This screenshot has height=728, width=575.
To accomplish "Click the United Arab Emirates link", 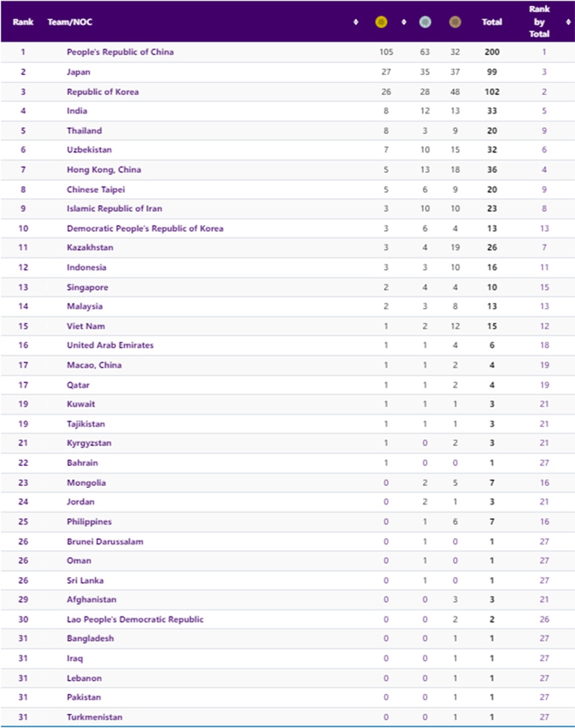I will [x=110, y=346].
